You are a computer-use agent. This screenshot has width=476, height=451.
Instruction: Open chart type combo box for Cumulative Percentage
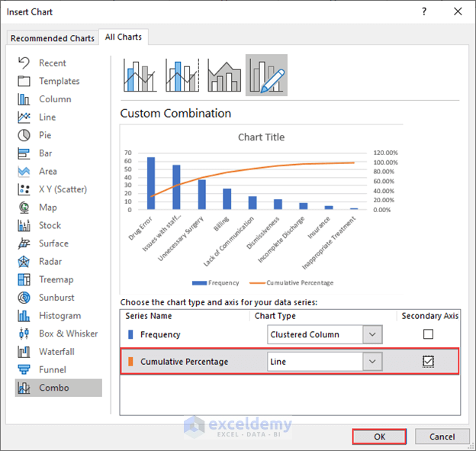[x=324, y=362]
